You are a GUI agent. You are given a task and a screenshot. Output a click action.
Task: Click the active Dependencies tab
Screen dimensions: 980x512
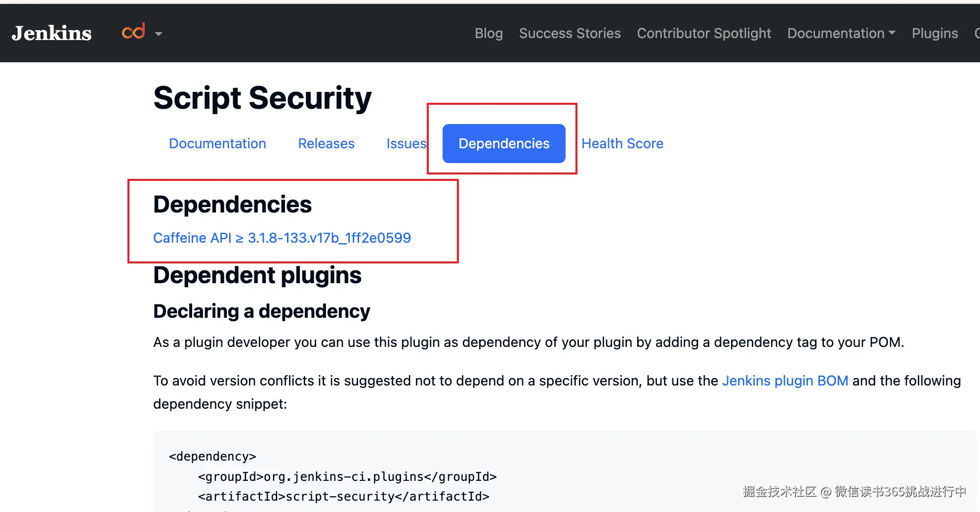click(x=504, y=143)
